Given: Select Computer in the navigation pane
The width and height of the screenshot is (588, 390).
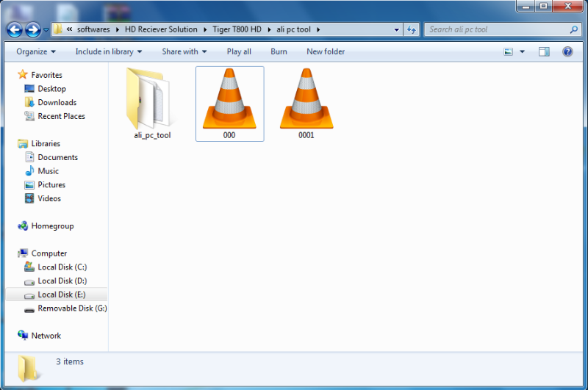Looking at the screenshot, I should coord(49,253).
